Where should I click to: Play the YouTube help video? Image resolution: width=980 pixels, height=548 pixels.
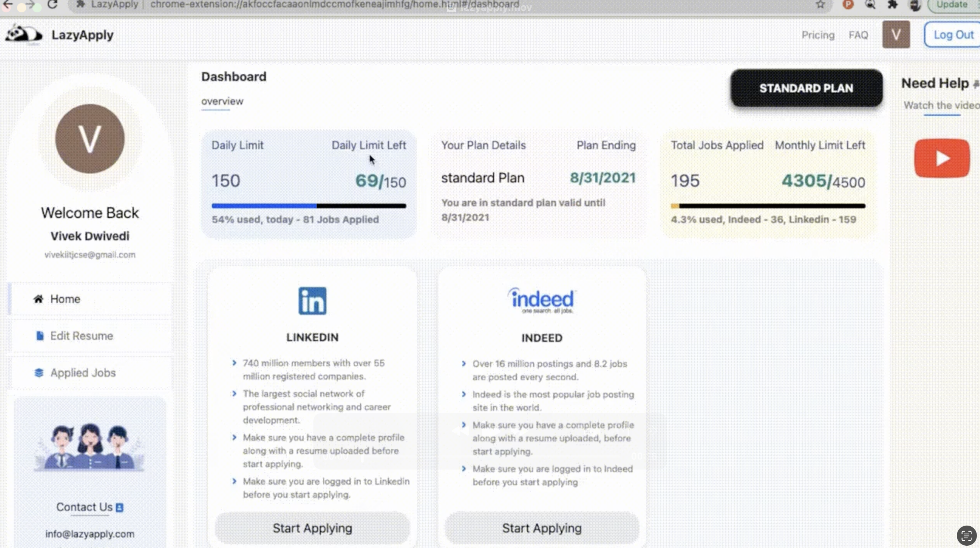942,158
